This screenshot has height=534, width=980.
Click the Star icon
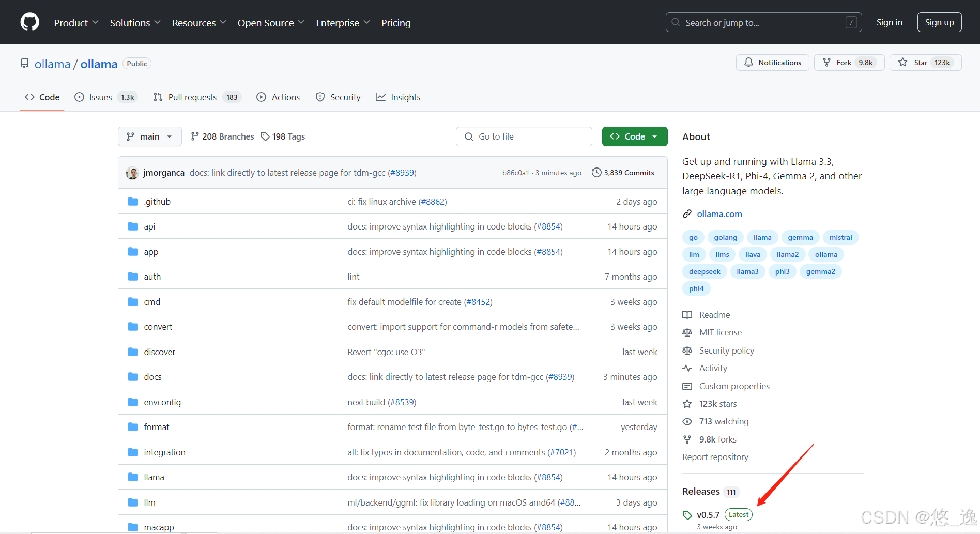[x=902, y=63]
